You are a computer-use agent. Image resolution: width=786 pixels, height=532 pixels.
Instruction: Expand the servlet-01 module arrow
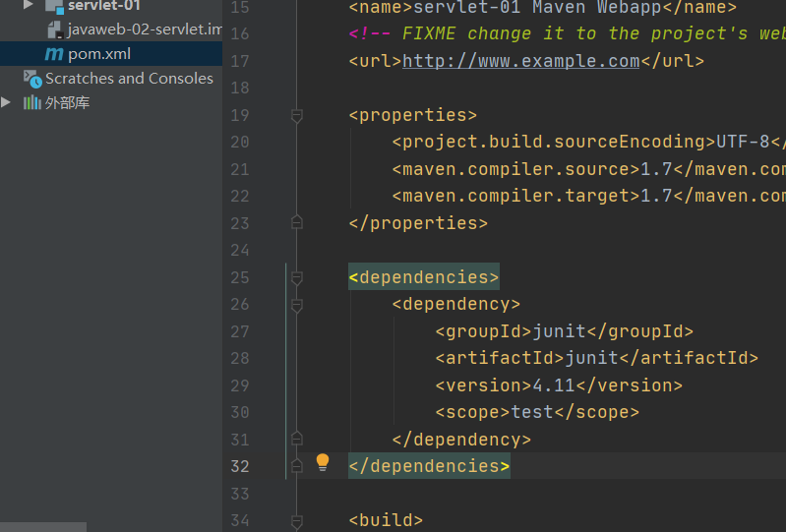tap(29, 5)
